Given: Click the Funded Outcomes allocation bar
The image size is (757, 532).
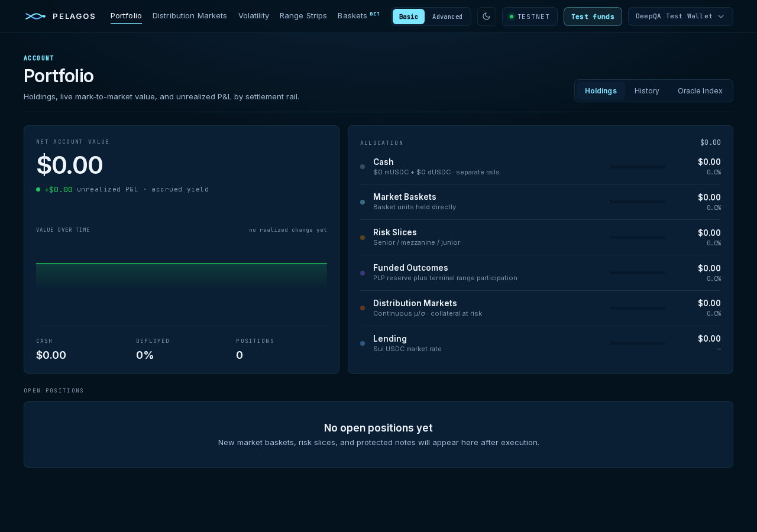Looking at the screenshot, I should point(638,273).
